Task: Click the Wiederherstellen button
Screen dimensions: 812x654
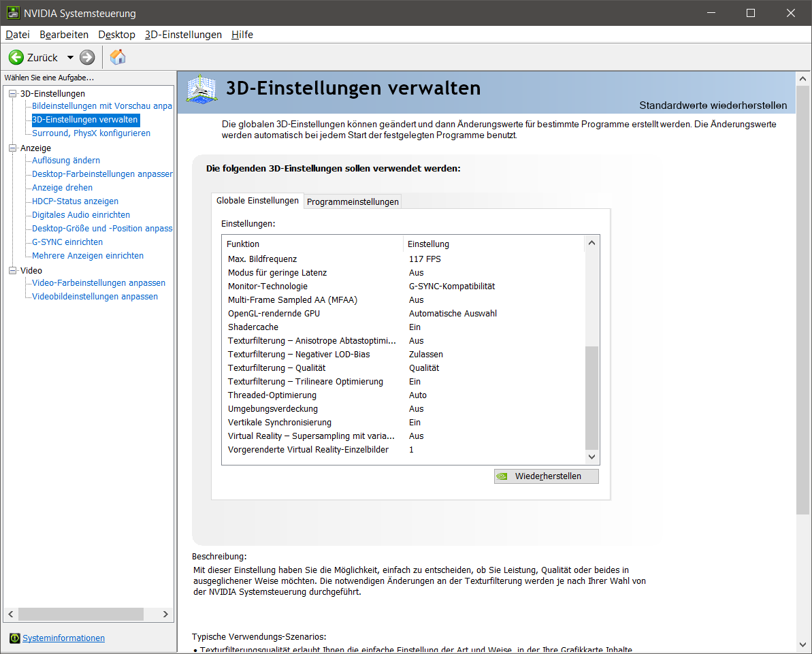Action: pos(547,476)
